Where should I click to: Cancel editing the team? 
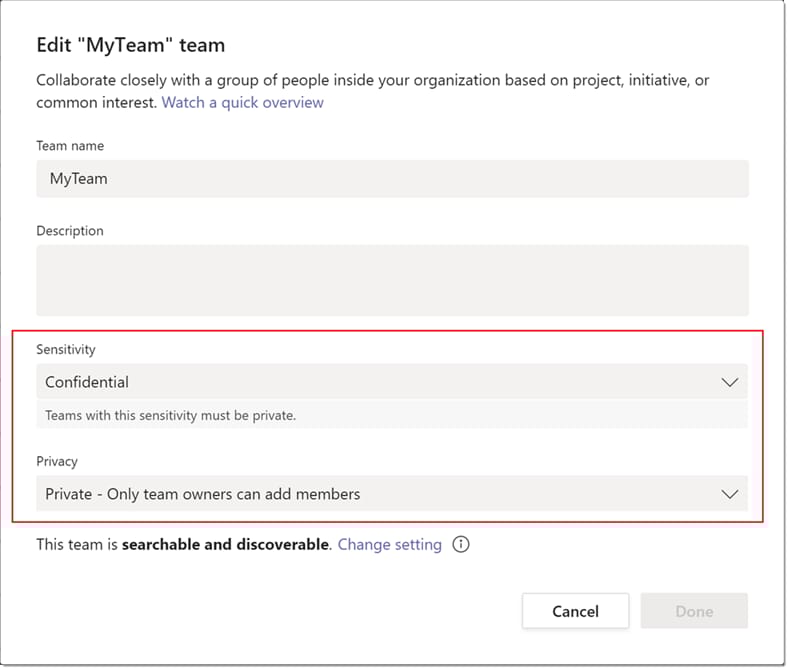click(575, 611)
